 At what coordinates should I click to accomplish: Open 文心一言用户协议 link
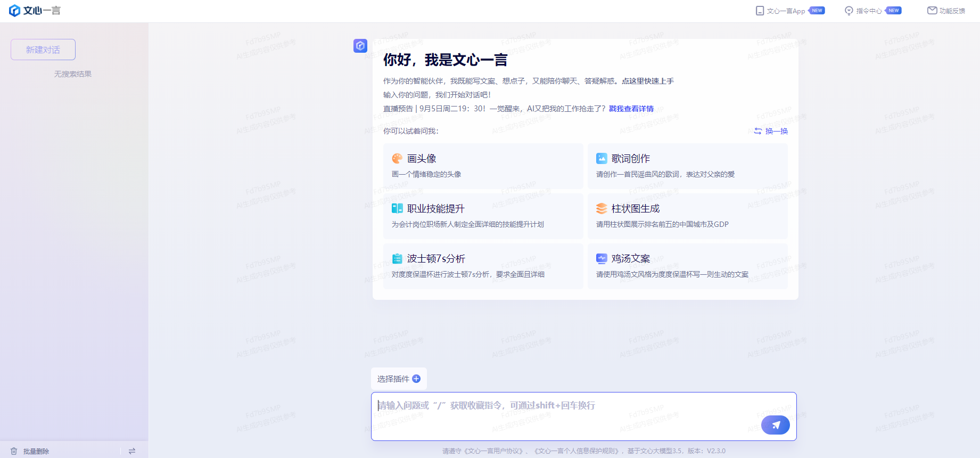(493, 451)
